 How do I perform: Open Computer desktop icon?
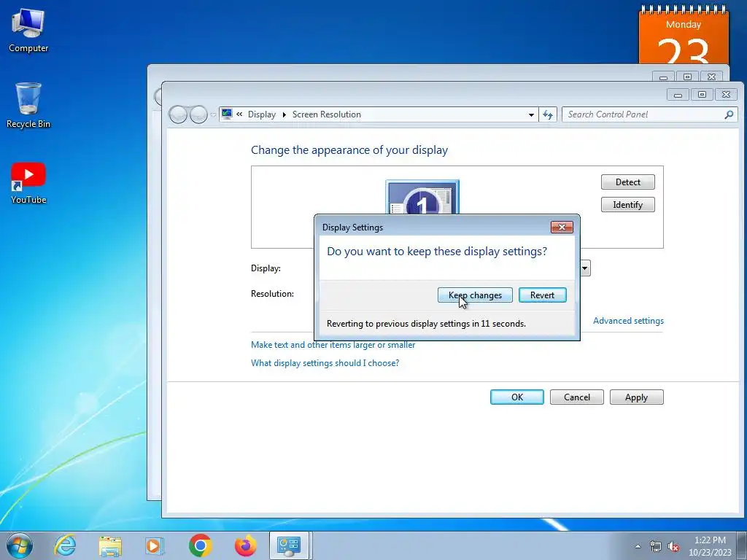click(28, 31)
